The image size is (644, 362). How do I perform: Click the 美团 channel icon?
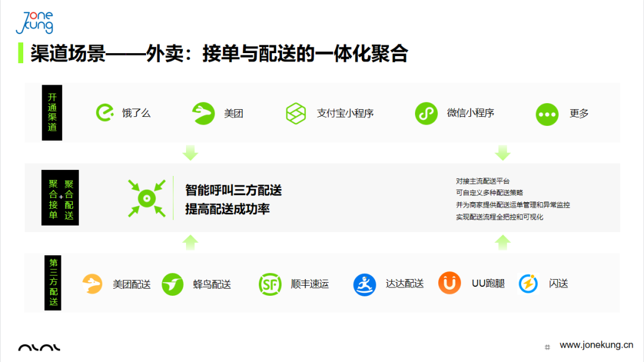click(x=203, y=113)
